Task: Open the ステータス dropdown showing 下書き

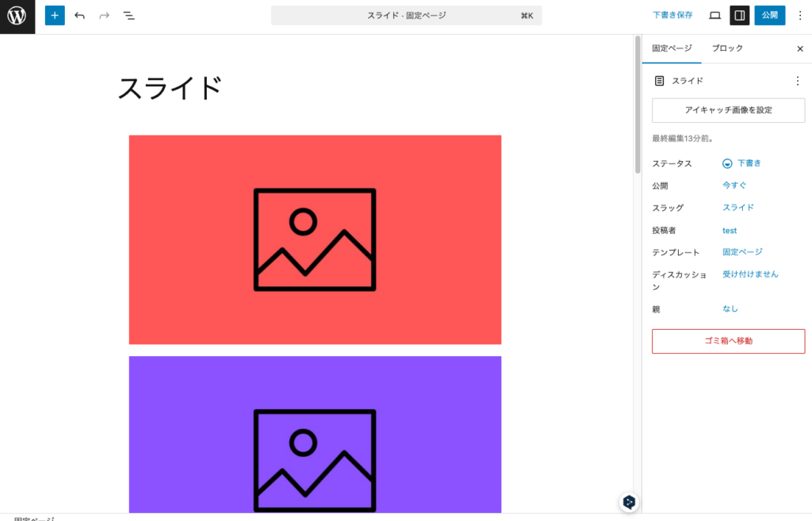Action: coord(743,163)
